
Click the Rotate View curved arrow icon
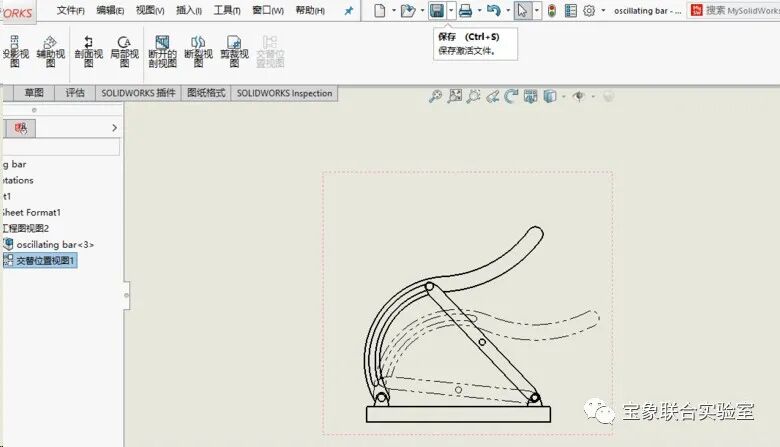click(511, 96)
